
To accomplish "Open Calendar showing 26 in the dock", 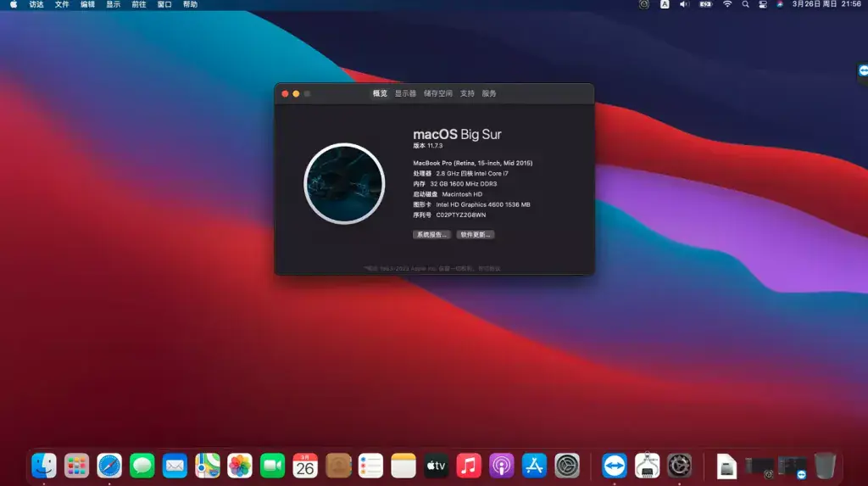I will 305,466.
